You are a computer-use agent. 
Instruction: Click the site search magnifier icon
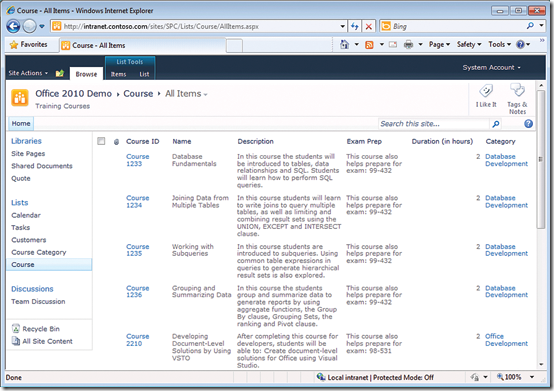tap(496, 124)
